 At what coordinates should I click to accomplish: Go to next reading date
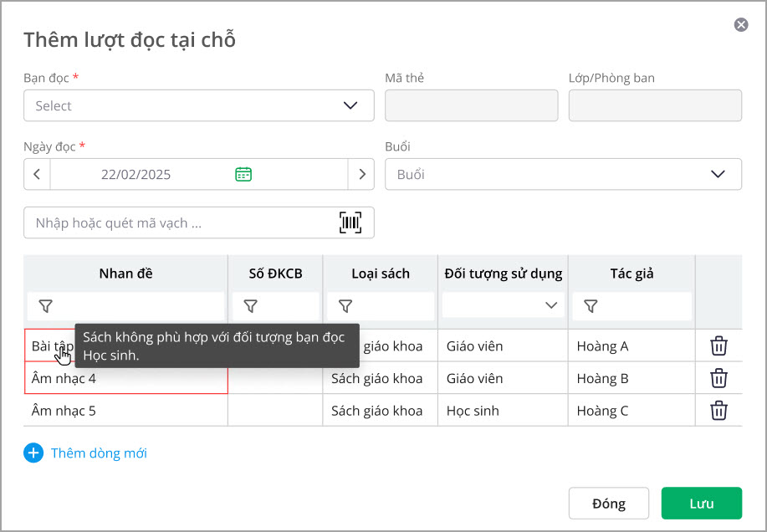(x=361, y=174)
